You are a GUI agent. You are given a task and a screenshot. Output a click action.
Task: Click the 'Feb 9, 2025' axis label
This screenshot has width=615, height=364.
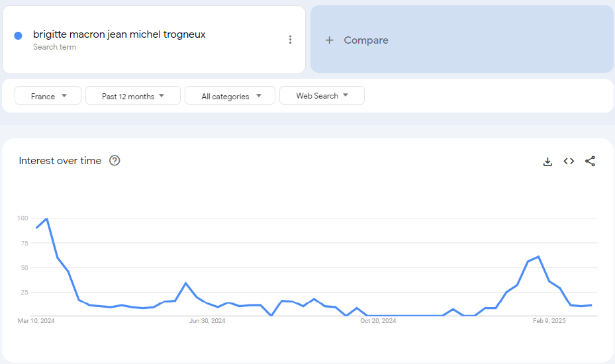(x=549, y=321)
